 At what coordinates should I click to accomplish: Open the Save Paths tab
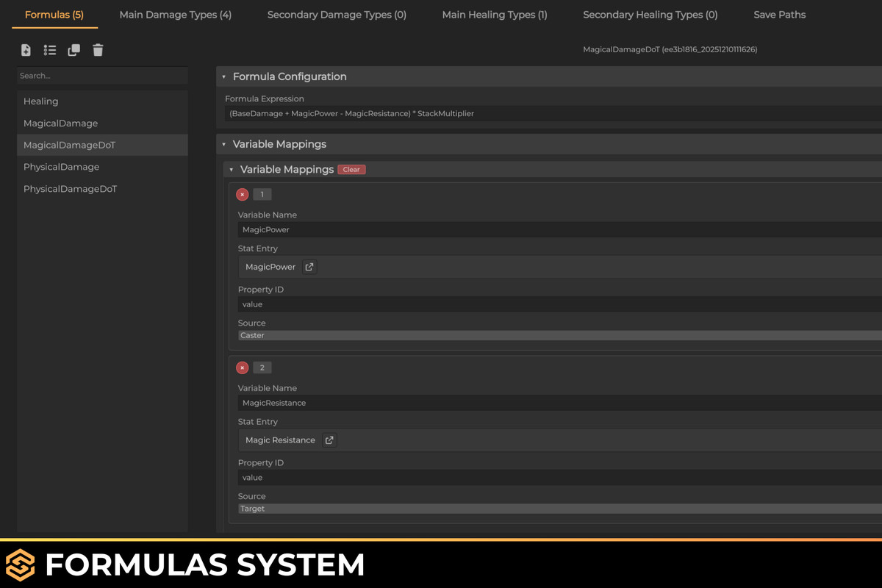coord(779,14)
